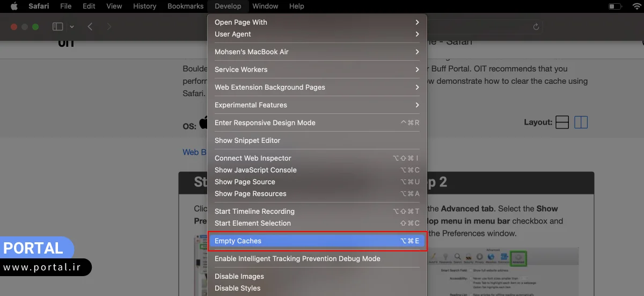The height and width of the screenshot is (296, 644).
Task: Click the battery status icon
Action: [x=614, y=6]
